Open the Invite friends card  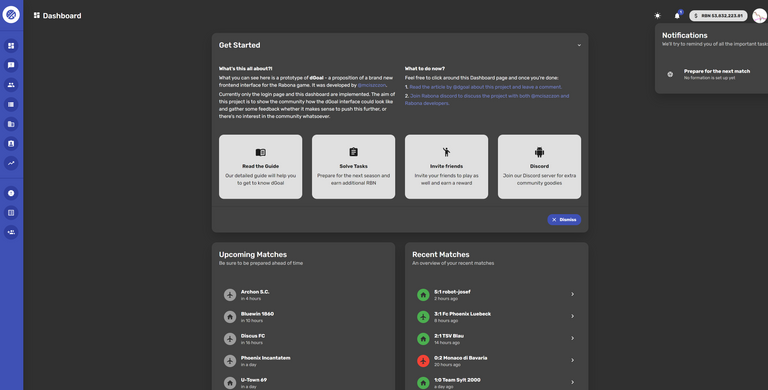(446, 167)
